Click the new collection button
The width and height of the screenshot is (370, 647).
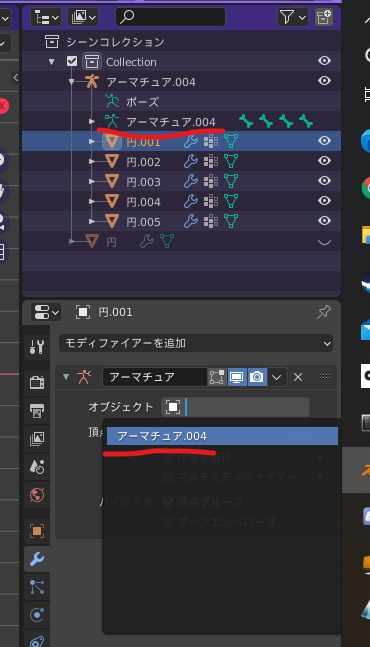pos(324,17)
